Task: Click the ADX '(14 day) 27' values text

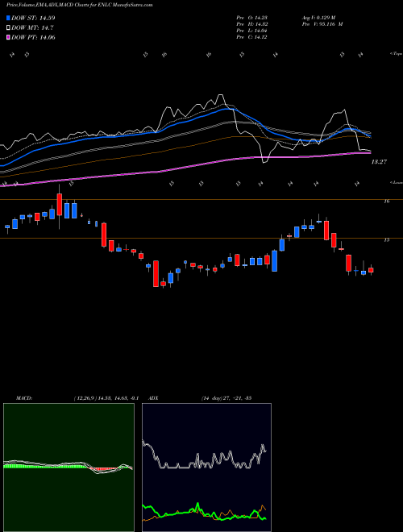Action: point(216,398)
